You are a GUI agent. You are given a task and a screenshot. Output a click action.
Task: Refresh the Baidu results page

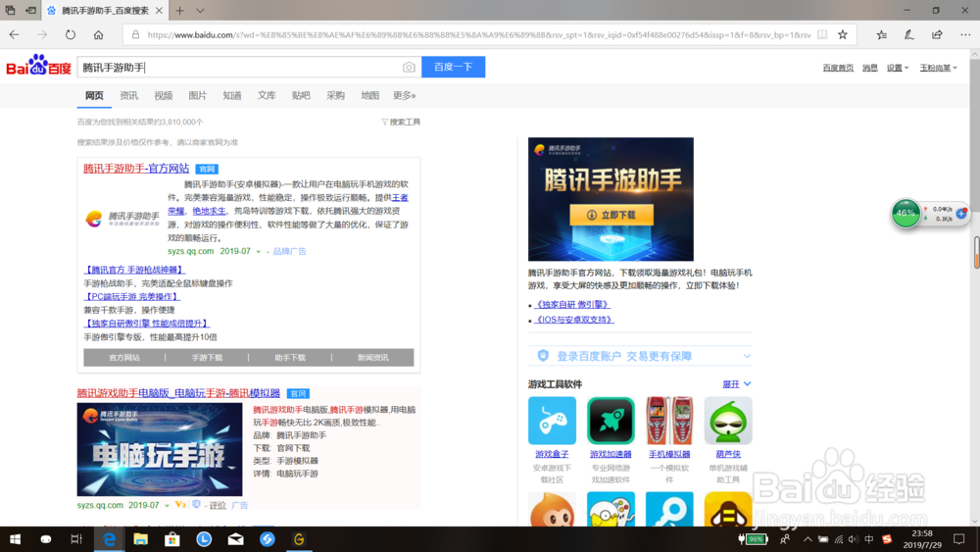(70, 35)
